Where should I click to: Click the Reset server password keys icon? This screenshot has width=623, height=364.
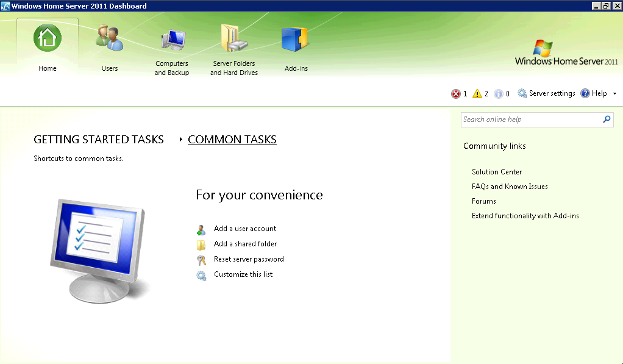(201, 260)
